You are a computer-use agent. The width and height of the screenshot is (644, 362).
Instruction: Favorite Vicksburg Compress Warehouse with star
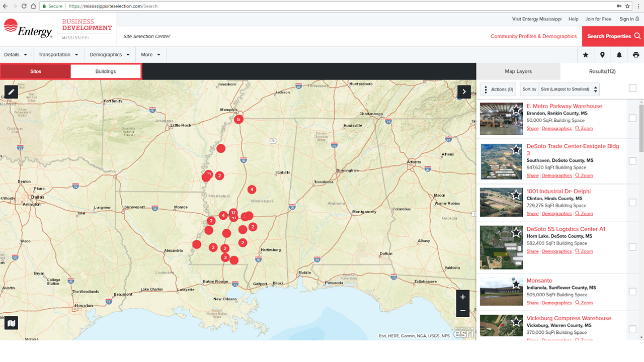(516, 322)
